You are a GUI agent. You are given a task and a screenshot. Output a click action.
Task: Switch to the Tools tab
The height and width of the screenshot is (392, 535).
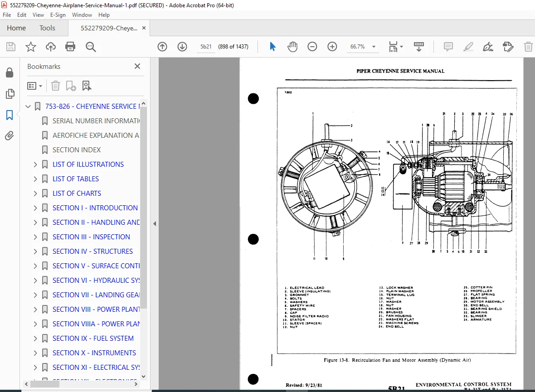click(47, 28)
